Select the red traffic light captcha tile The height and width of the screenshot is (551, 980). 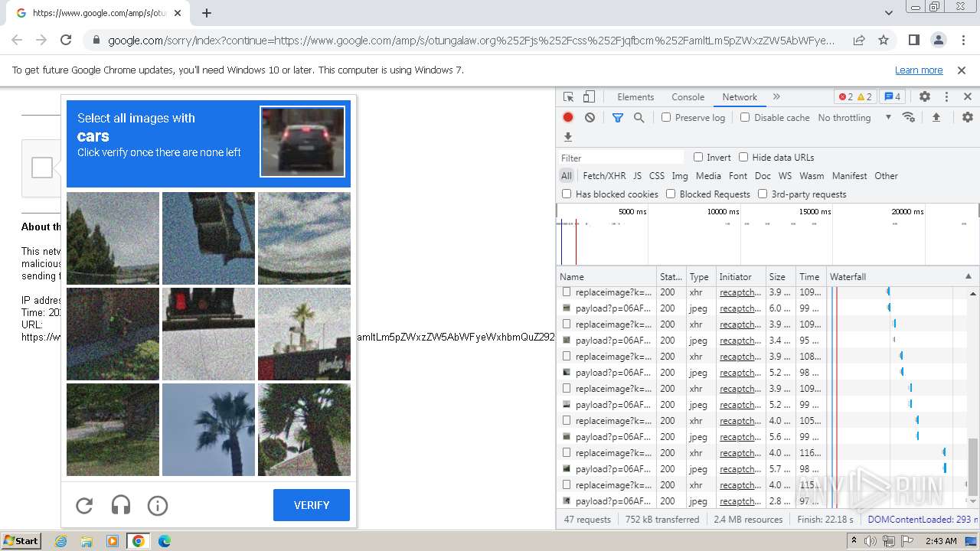[208, 334]
